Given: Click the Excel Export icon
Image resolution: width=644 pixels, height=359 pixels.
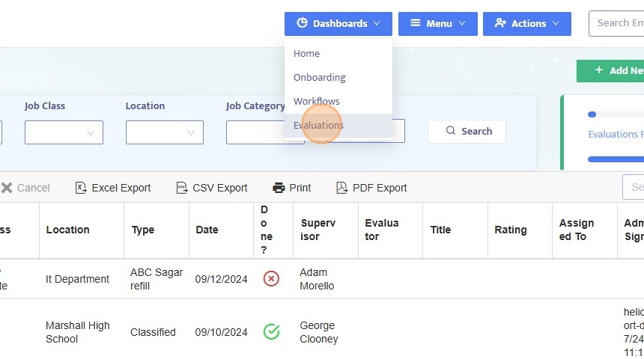Looking at the screenshot, I should tap(81, 188).
